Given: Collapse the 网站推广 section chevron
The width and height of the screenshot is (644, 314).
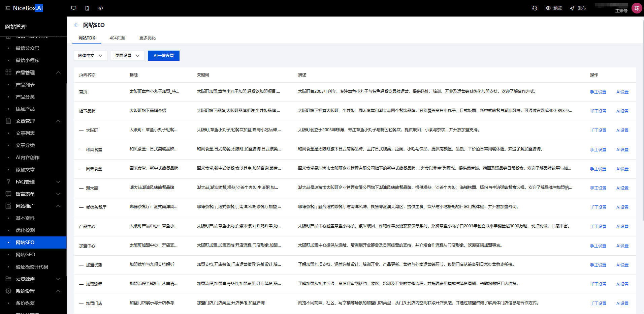Looking at the screenshot, I should pos(58,206).
